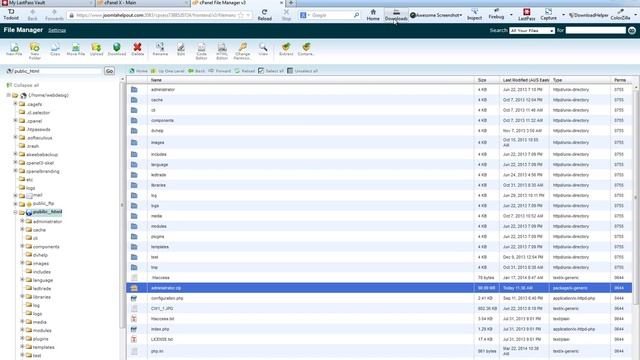This screenshot has width=640, height=360.
Task: Click the Unselect all checkbox link
Action: [x=302, y=71]
